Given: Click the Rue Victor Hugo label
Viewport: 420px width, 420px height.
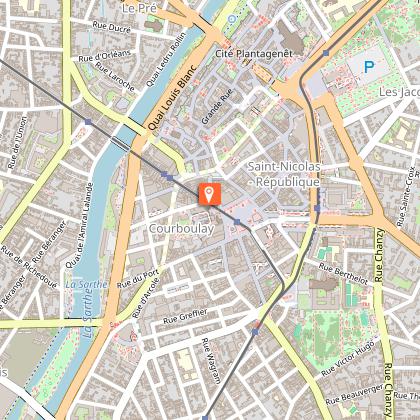Looking at the screenshot, I should click(348, 359).
